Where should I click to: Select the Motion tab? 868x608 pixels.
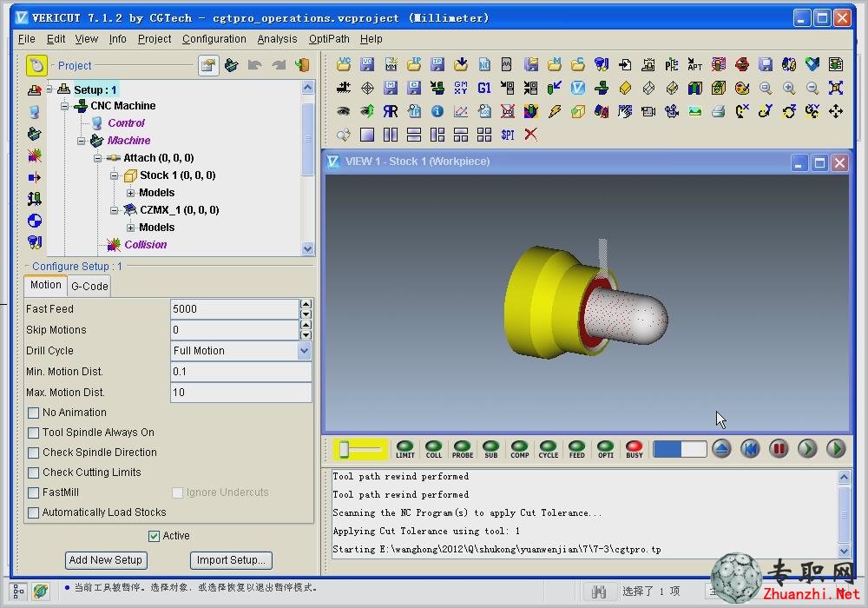[46, 285]
